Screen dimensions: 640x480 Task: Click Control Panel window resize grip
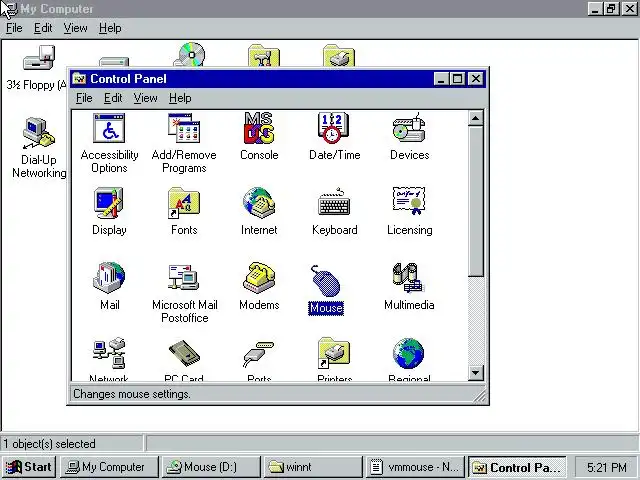tap(480, 395)
